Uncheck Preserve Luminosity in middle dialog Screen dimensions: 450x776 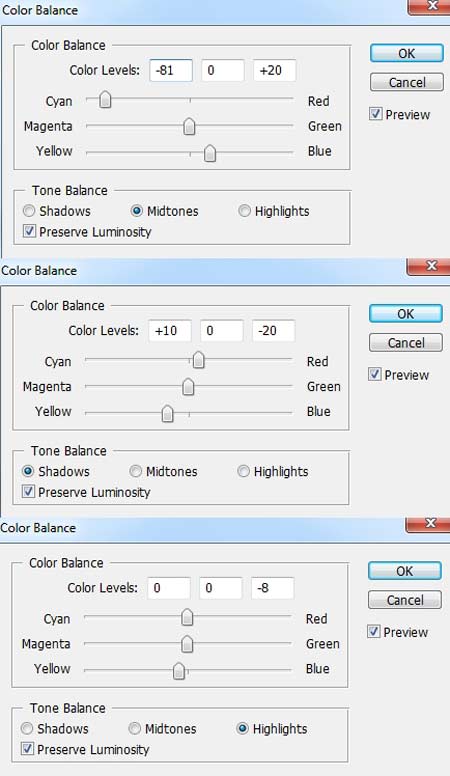pyautogui.click(x=28, y=492)
